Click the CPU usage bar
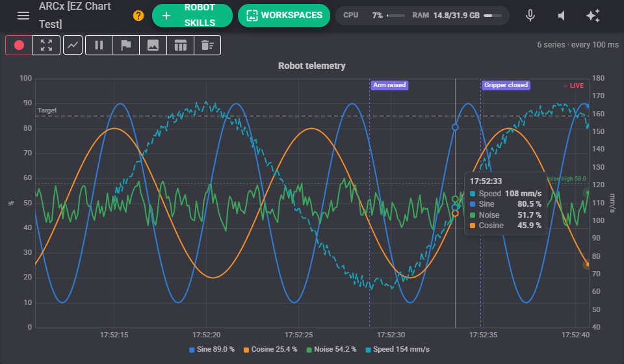Screen dimensions: 624x364 (396, 16)
